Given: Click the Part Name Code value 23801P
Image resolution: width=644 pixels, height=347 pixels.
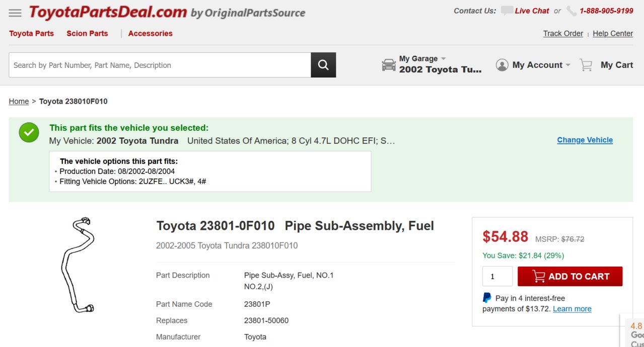Looking at the screenshot, I should (x=257, y=304).
